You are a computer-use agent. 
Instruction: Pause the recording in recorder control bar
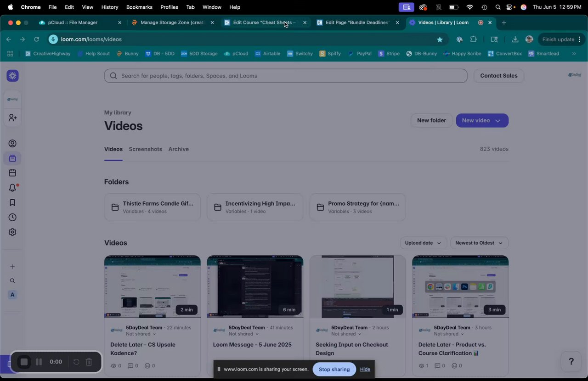coord(39,362)
